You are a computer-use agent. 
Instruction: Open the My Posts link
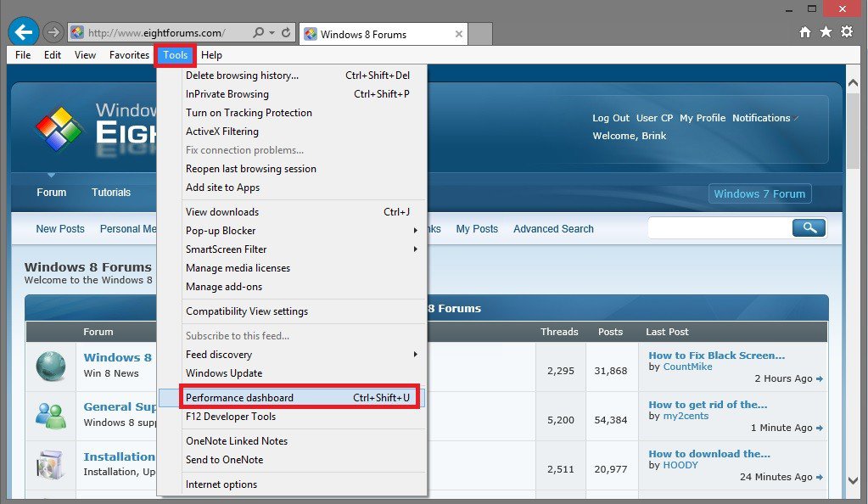click(477, 229)
